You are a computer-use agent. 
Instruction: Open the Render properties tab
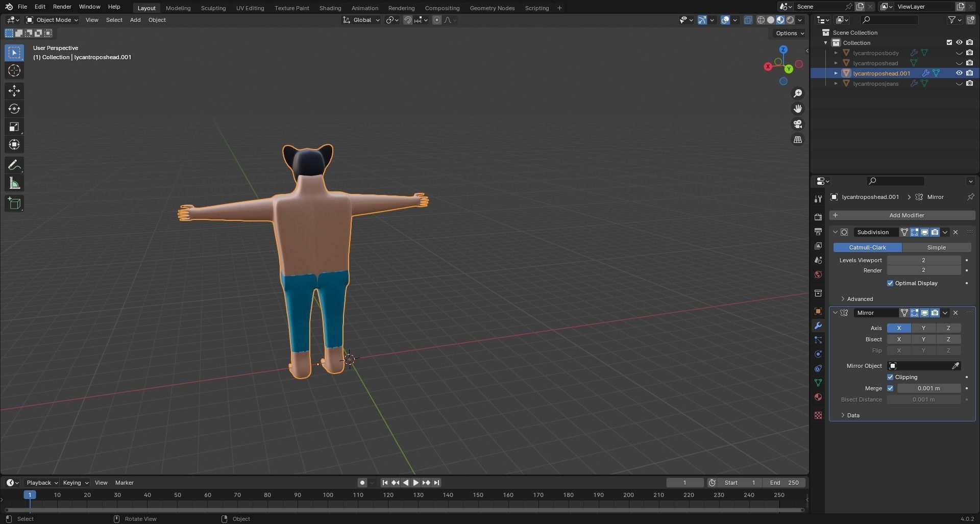(x=818, y=217)
